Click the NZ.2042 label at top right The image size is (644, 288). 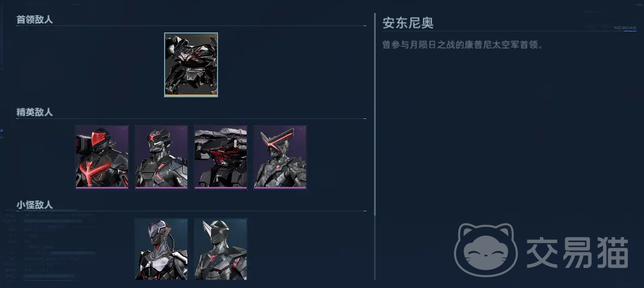click(625, 28)
